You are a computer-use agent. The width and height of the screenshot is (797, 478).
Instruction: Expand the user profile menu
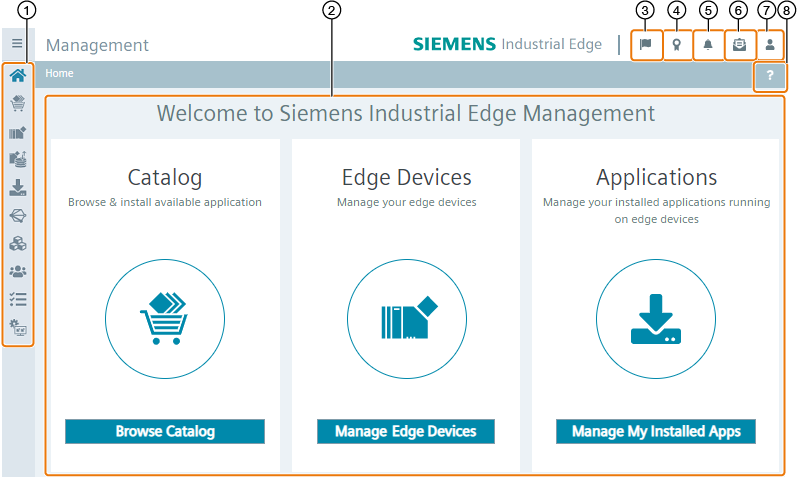pyautogui.click(x=769, y=45)
